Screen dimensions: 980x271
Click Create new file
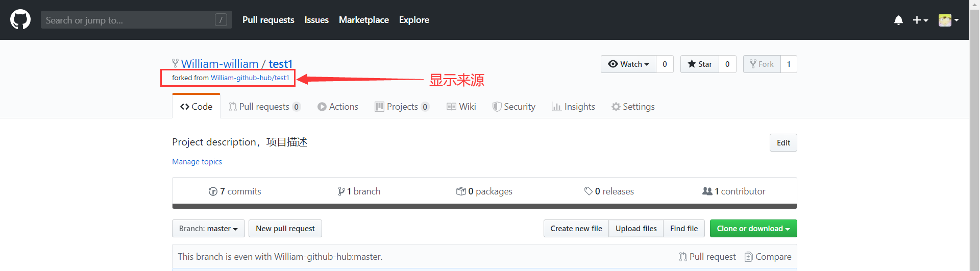tap(576, 228)
